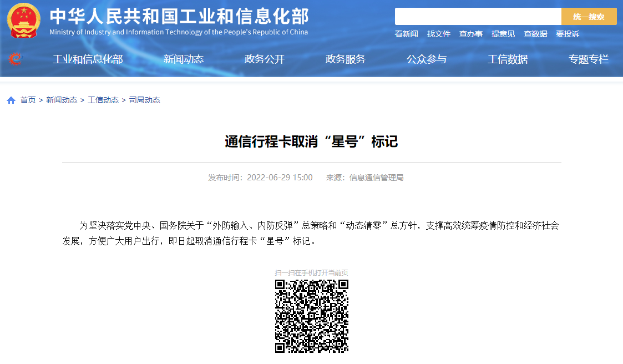Screen dimensions: 623x364
Task: Open the 看新闻 quick link
Action: point(406,34)
